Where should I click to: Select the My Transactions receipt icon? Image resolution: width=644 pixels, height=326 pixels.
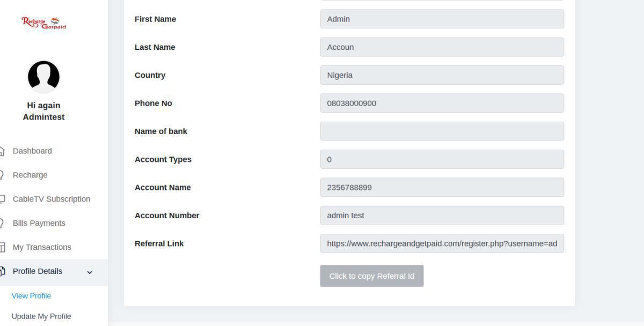(3, 247)
